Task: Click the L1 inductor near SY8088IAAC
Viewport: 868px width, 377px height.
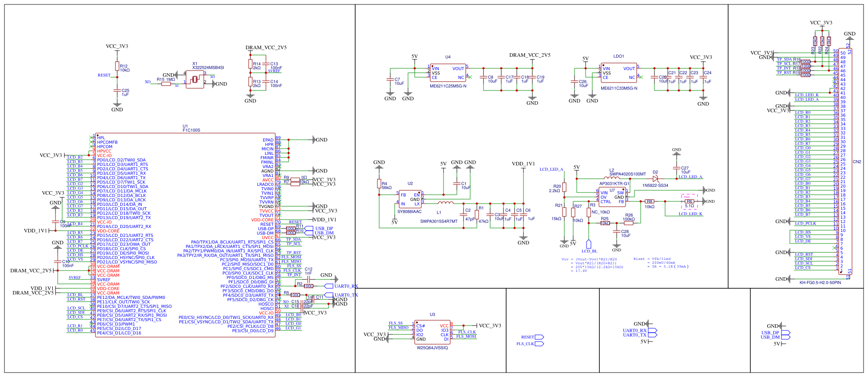Action: [x=445, y=203]
